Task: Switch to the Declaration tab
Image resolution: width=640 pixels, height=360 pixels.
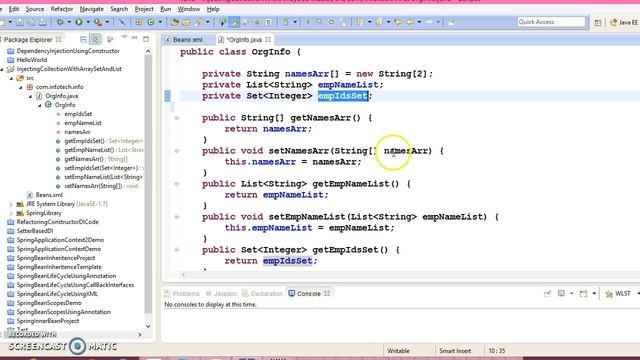Action: 262,293
